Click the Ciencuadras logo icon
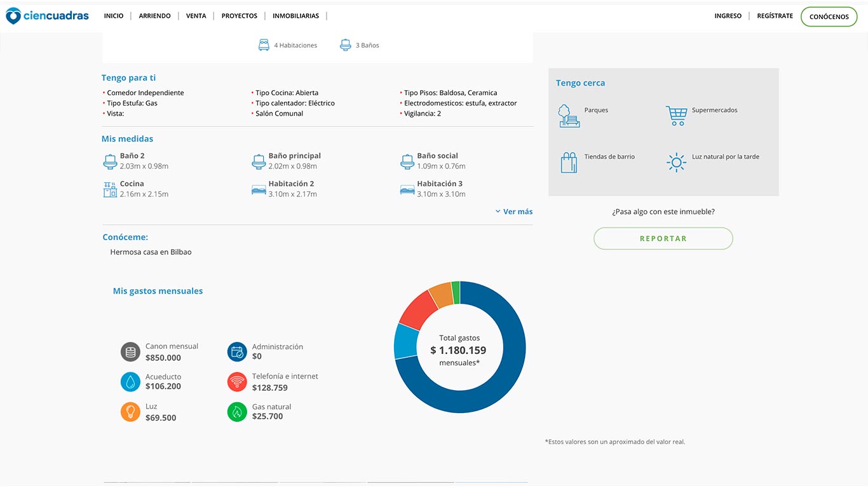Viewport: 868px width, 488px height. coord(13,16)
